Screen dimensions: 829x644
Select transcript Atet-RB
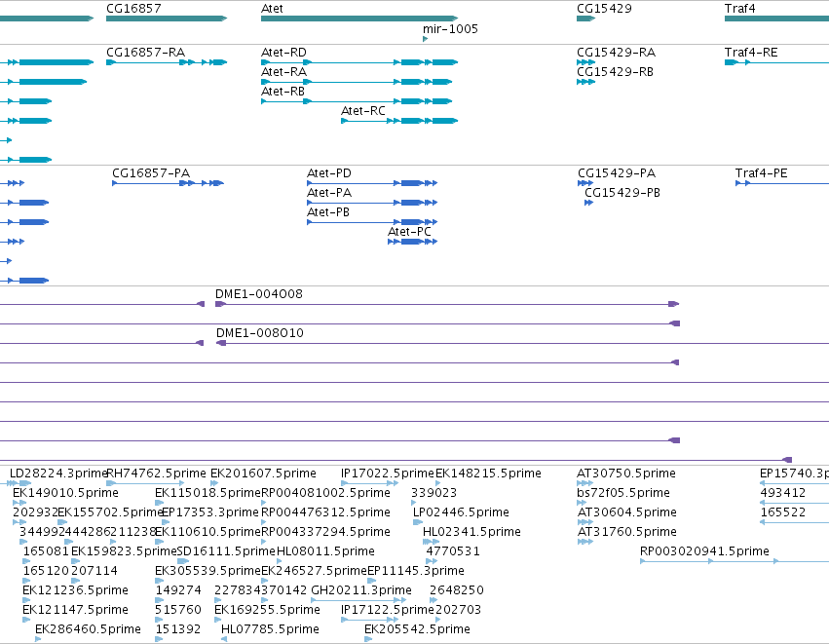[357, 101]
